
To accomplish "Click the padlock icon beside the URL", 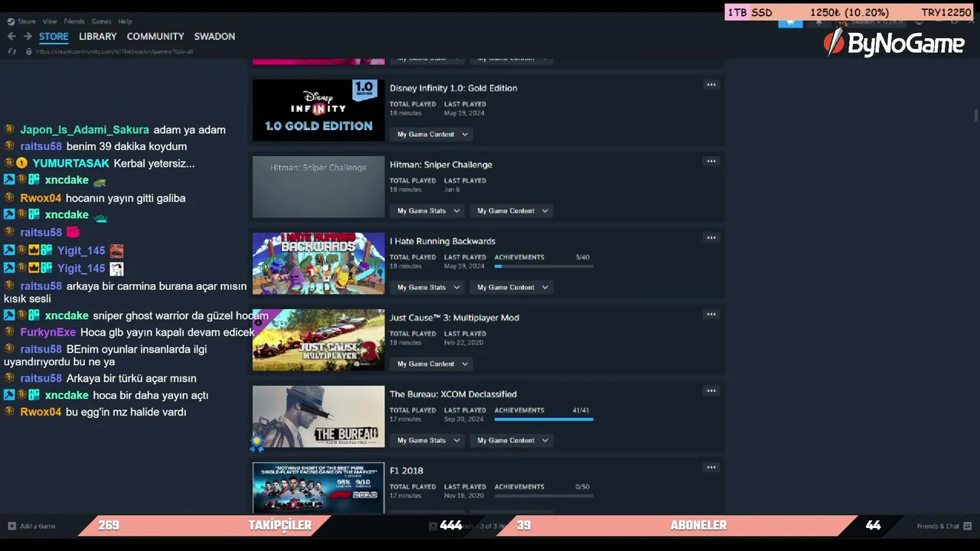I will click(28, 51).
